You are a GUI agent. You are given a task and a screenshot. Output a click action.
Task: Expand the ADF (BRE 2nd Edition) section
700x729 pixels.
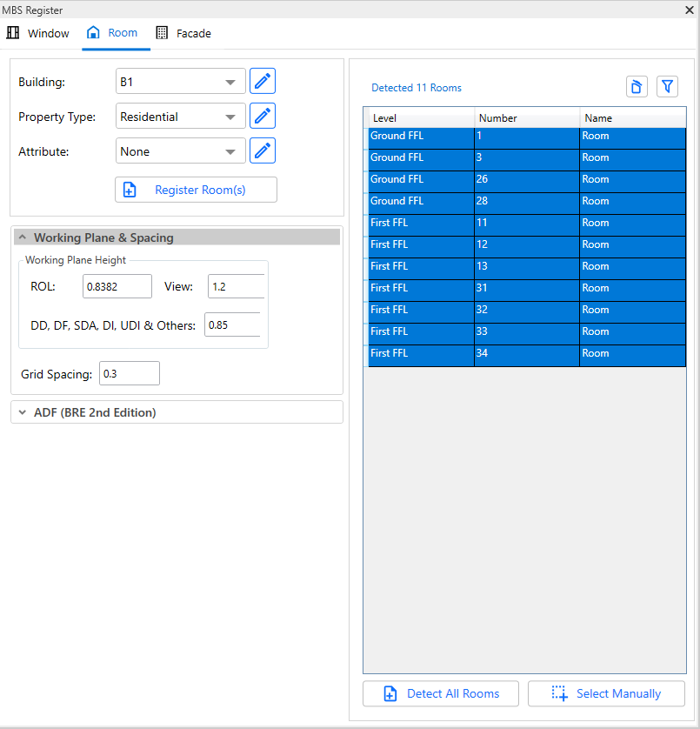pos(22,412)
